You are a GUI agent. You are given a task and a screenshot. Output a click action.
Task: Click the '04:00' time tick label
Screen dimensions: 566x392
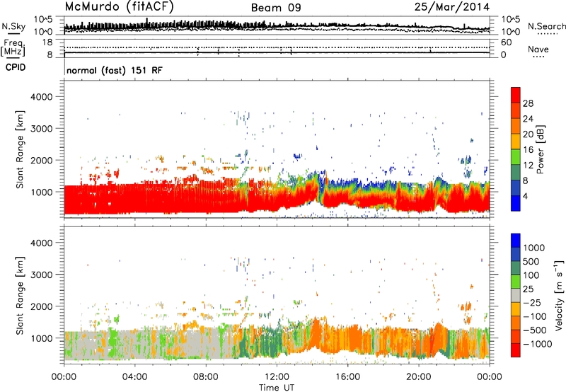tap(134, 377)
